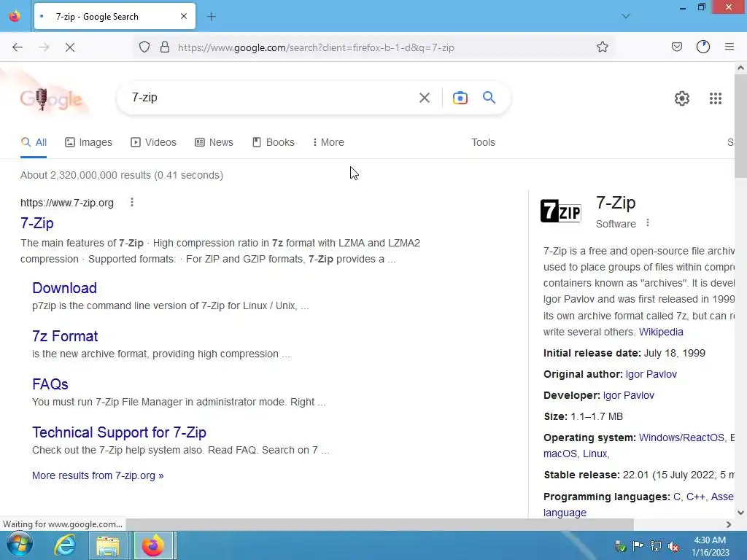Image resolution: width=747 pixels, height=560 pixels.
Task: Open the search Tools options
Action: tap(483, 142)
